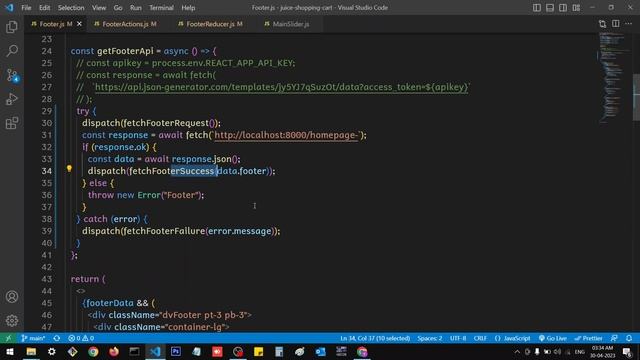Change file encoding UTF-8
Image resolution: width=640 pixels, height=360 pixels.
point(458,338)
